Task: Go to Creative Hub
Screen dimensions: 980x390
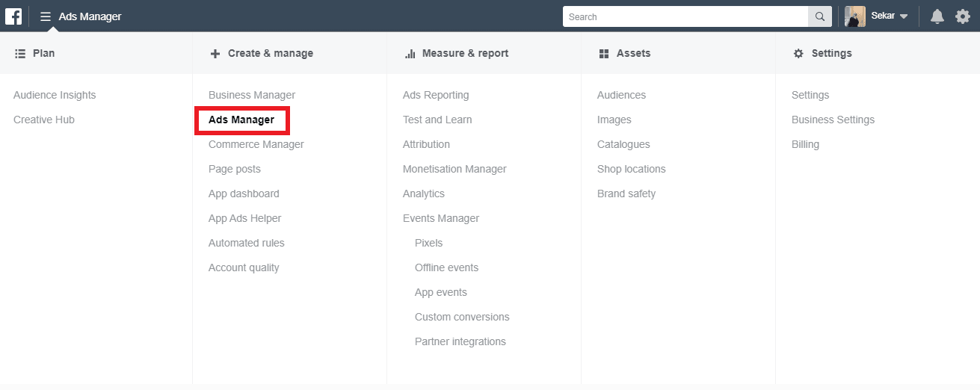Action: (x=44, y=120)
